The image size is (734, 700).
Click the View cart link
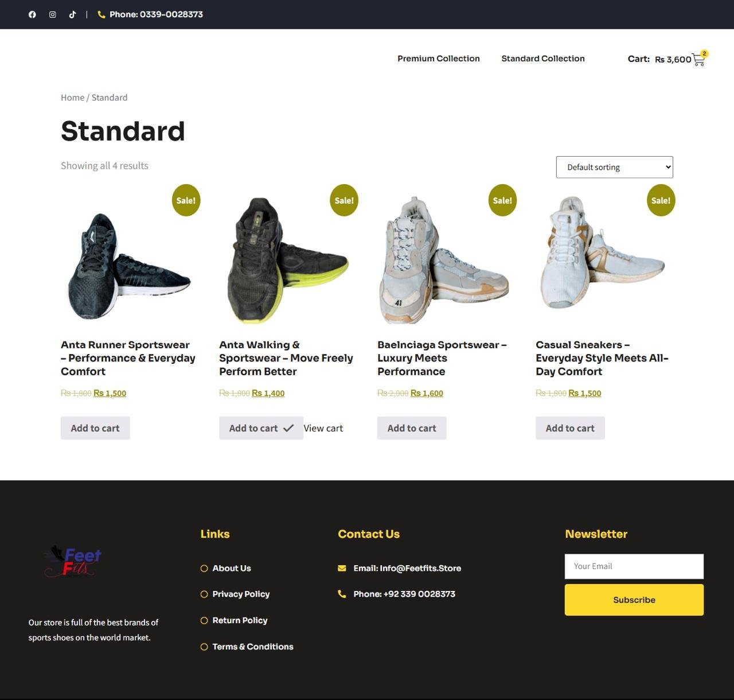(x=323, y=428)
